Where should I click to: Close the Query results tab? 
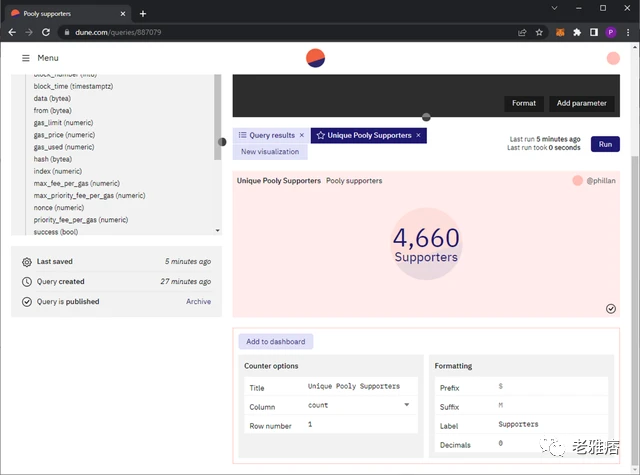pos(302,135)
